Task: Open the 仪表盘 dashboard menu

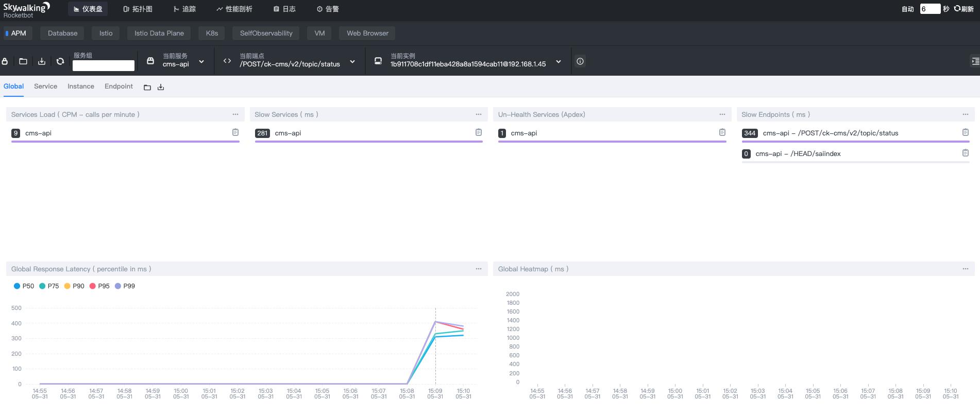Action: tap(88, 9)
